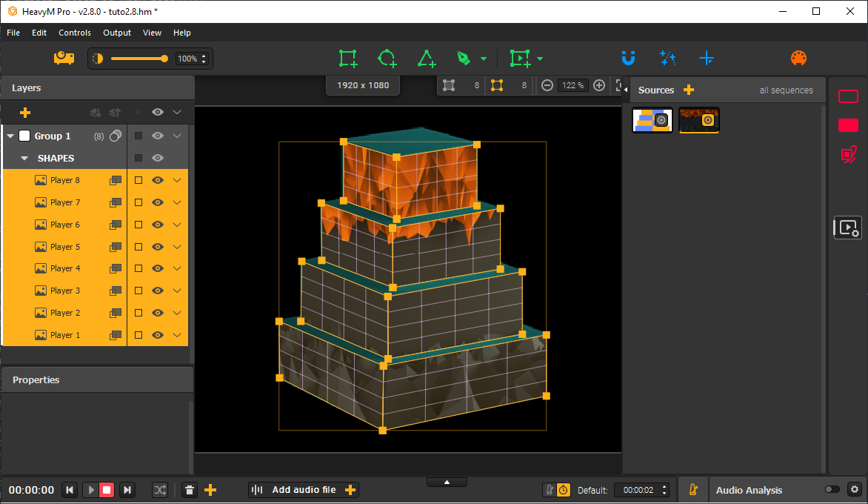The height and width of the screenshot is (504, 868).
Task: Hide the Player 8 layer
Action: click(x=158, y=180)
